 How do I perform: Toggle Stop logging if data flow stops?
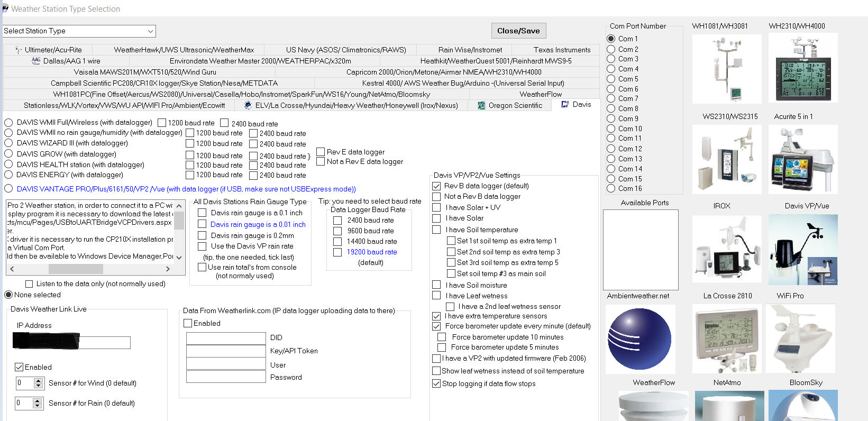point(436,383)
